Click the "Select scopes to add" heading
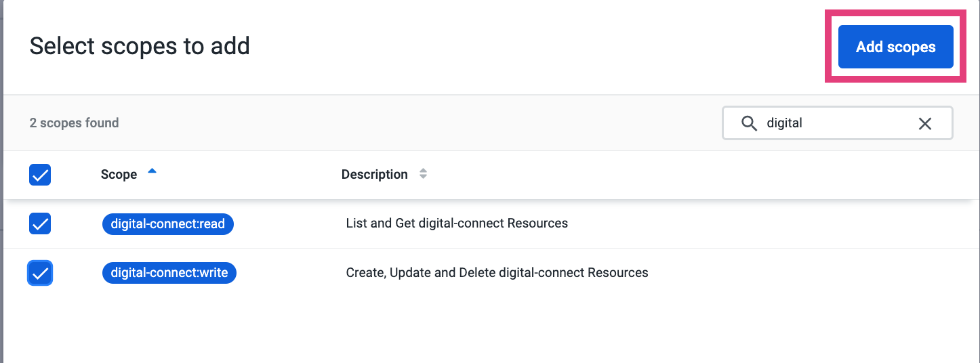Image resolution: width=980 pixels, height=363 pixels. (140, 46)
